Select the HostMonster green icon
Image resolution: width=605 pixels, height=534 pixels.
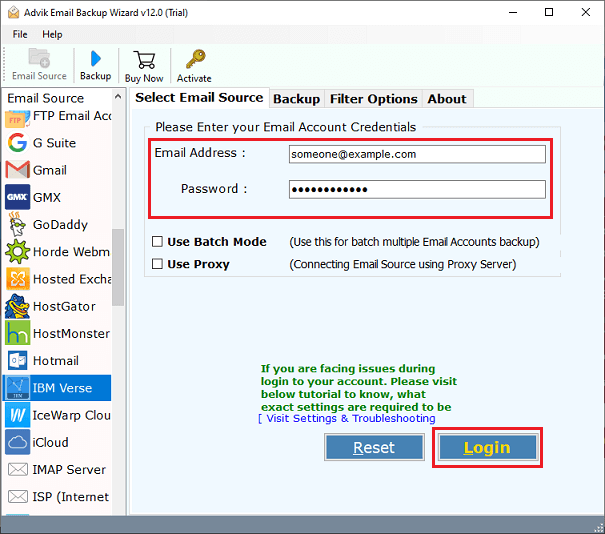(x=17, y=333)
